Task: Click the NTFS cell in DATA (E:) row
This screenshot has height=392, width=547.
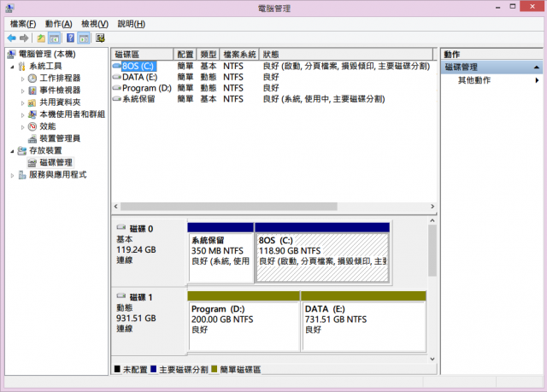Action: tap(233, 77)
